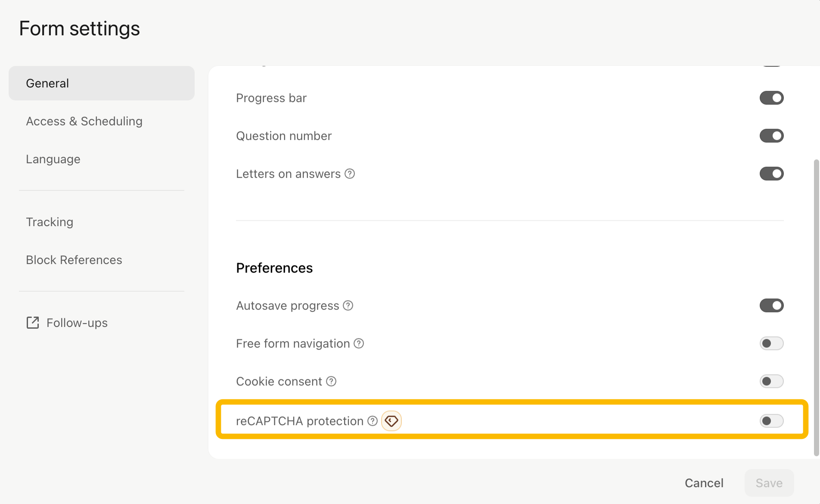
Task: Click the help icon next to Letters on answers
Action: point(350,174)
